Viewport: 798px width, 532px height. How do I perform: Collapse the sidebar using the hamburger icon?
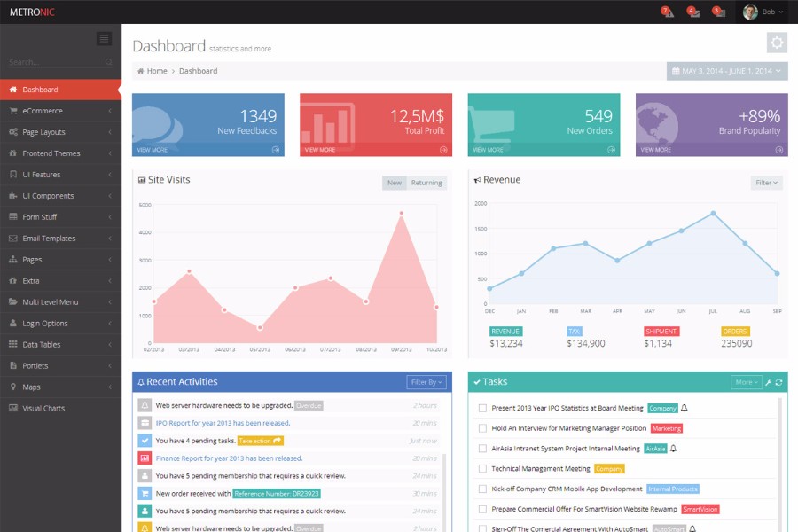pyautogui.click(x=104, y=38)
